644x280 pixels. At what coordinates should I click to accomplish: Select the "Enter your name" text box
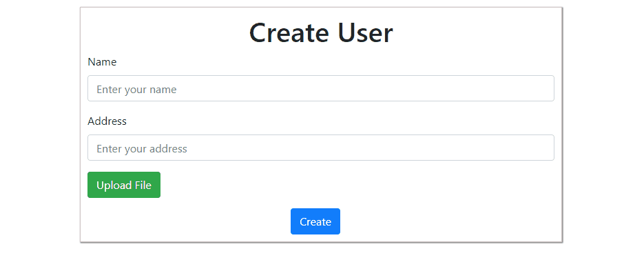coord(320,89)
